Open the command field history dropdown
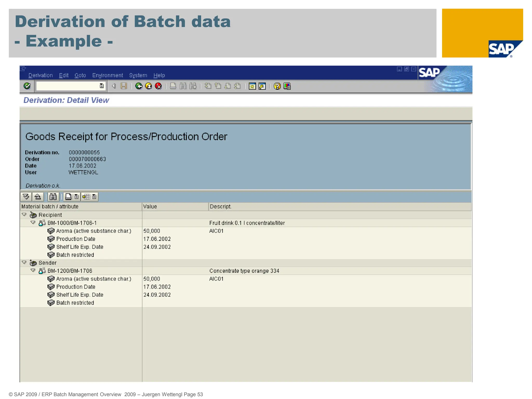 [102, 86]
